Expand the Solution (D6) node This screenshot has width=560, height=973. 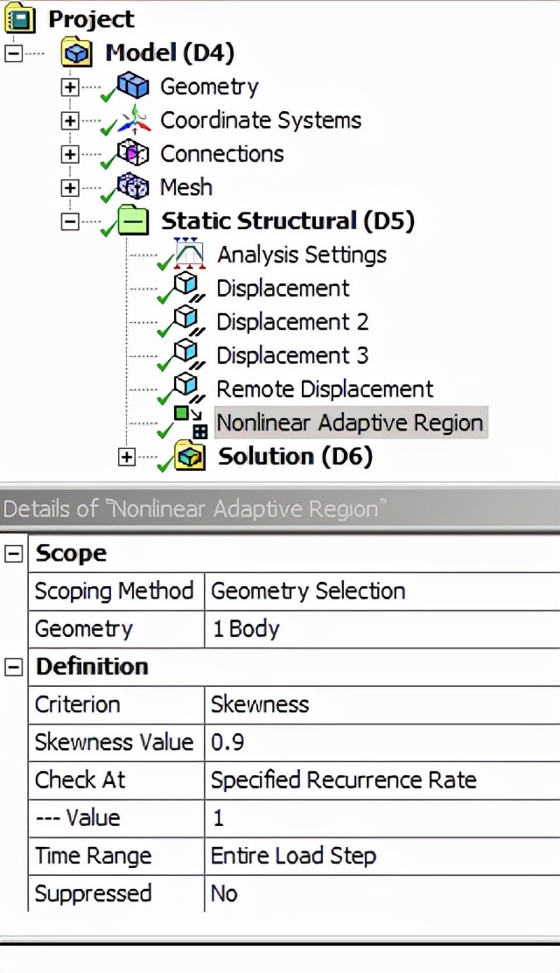tap(127, 457)
